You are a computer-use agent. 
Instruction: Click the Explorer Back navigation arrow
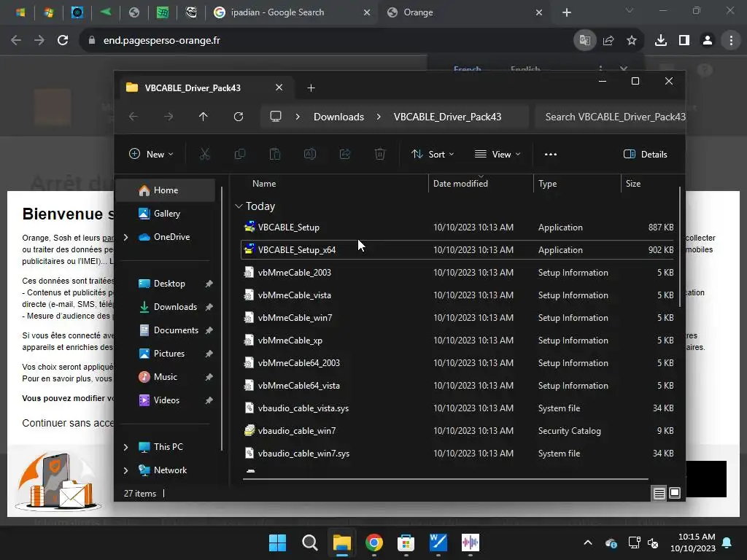coord(133,117)
